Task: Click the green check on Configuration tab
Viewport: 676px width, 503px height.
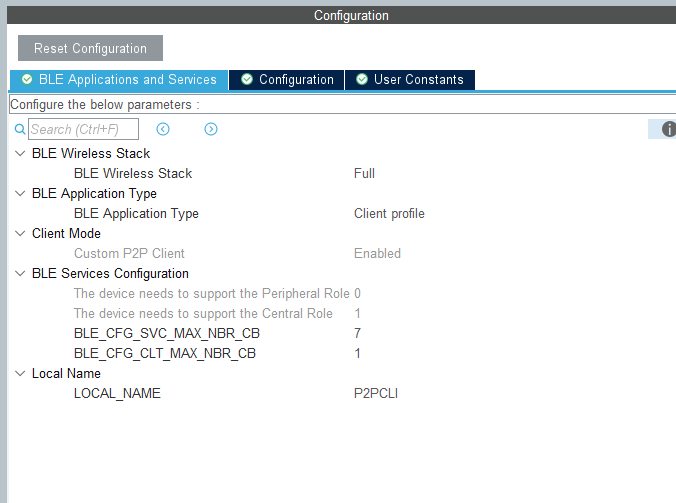Action: click(x=247, y=79)
